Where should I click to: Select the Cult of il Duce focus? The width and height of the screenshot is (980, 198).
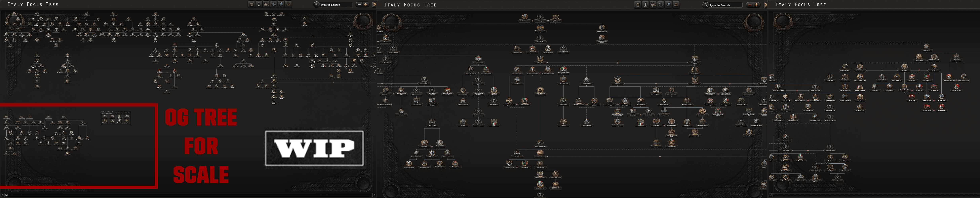pos(540,60)
